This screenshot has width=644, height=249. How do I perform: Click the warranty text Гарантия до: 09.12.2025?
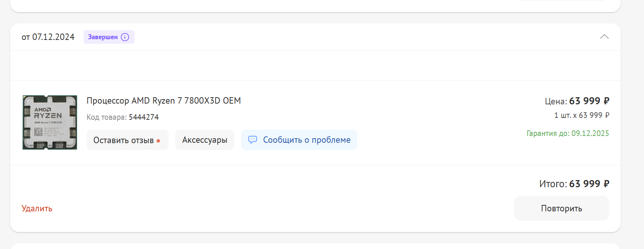click(x=568, y=133)
